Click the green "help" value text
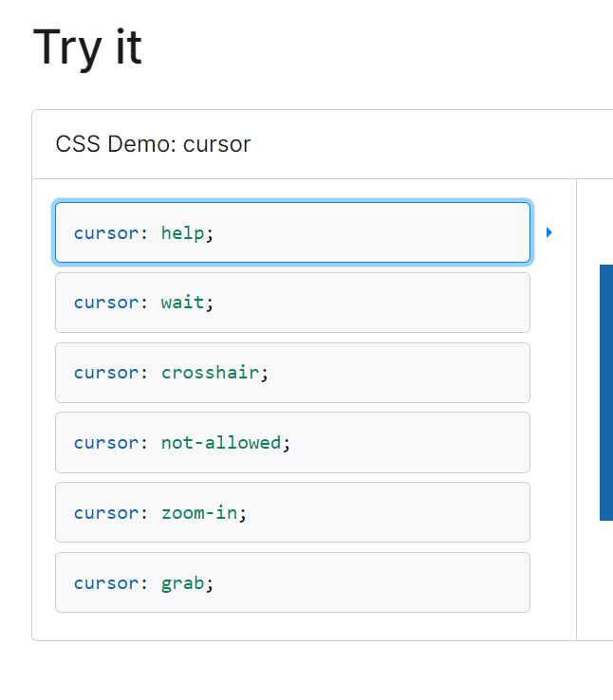This screenshot has width=613, height=700. [182, 232]
